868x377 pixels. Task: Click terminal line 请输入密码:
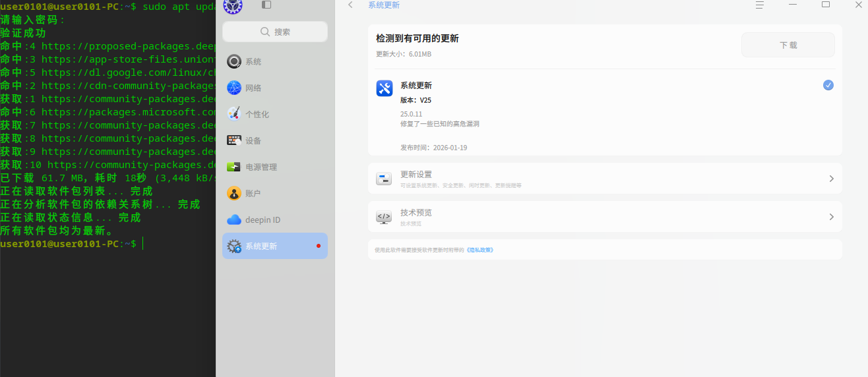click(x=33, y=20)
